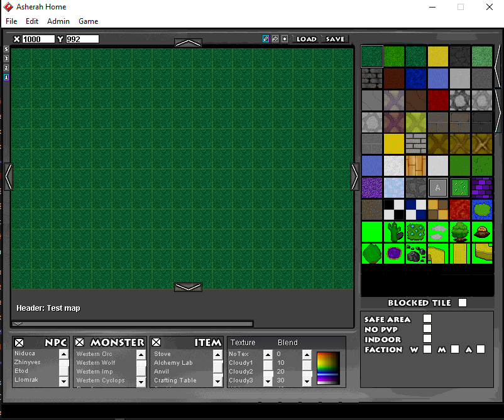Image resolution: width=504 pixels, height=420 pixels.
Task: Select brush size 1
Action: coord(6,77)
